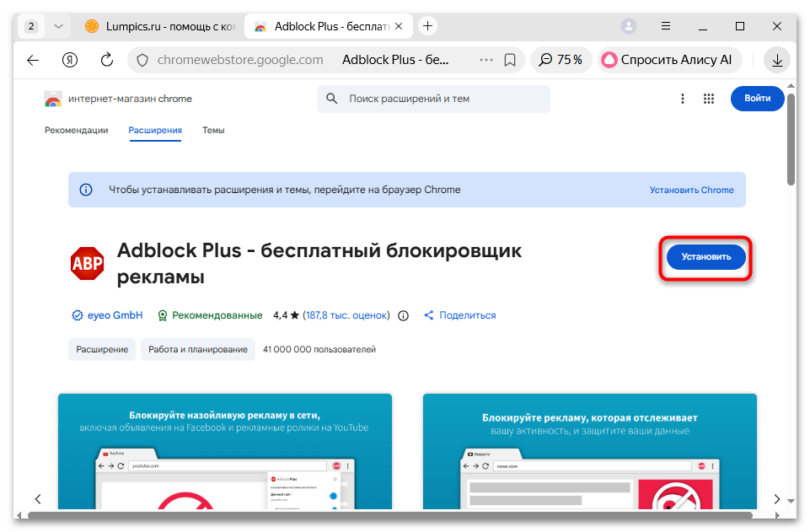This screenshot has width=810, height=532.
Task: Click the vertical scrollbar thumb
Action: (x=791, y=138)
